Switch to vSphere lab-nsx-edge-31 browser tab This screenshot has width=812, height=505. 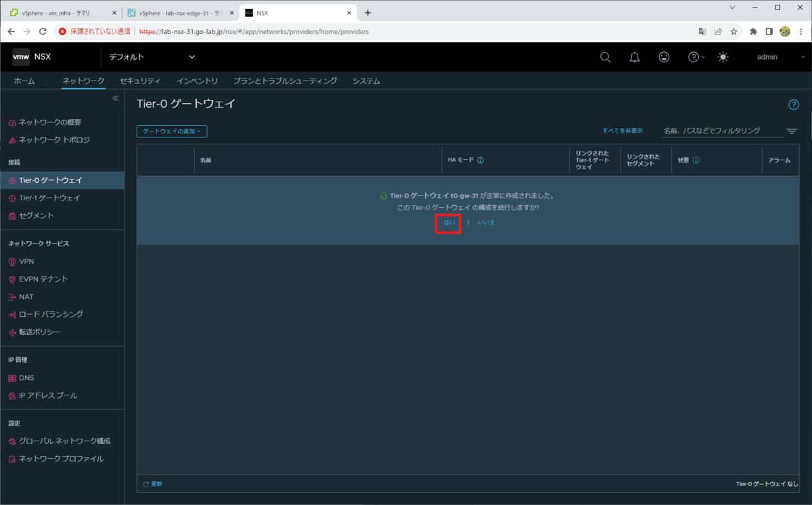coord(179,13)
